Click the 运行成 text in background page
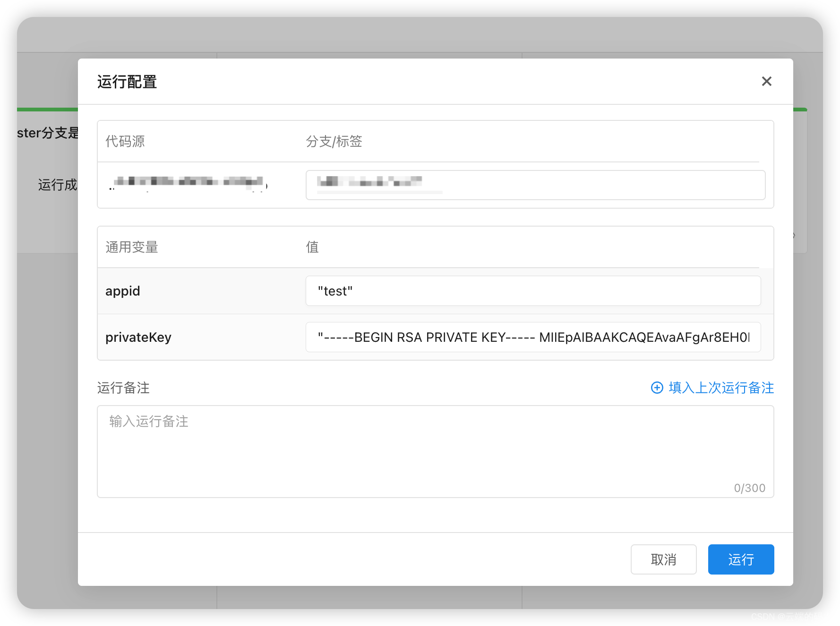Screen dimensions: 840x626 point(58,185)
